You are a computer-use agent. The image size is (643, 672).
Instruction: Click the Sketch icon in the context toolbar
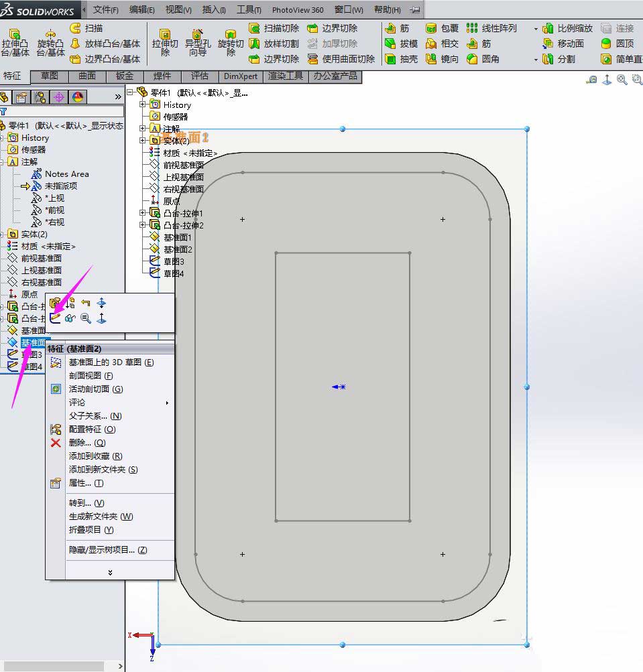tap(56, 318)
